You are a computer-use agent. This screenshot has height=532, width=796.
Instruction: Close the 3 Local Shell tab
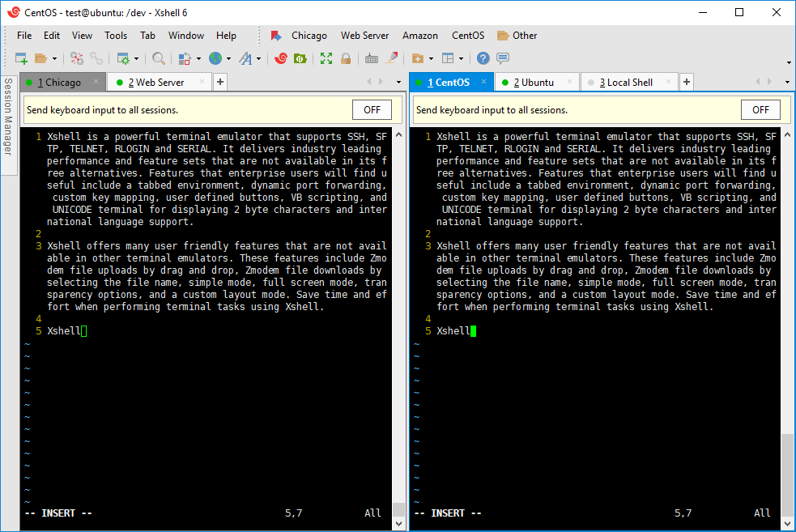668,82
